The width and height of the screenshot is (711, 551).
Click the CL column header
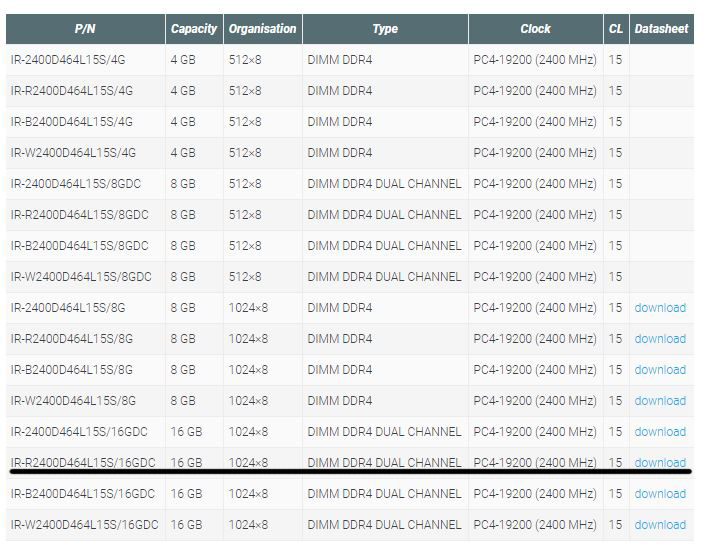click(x=616, y=29)
